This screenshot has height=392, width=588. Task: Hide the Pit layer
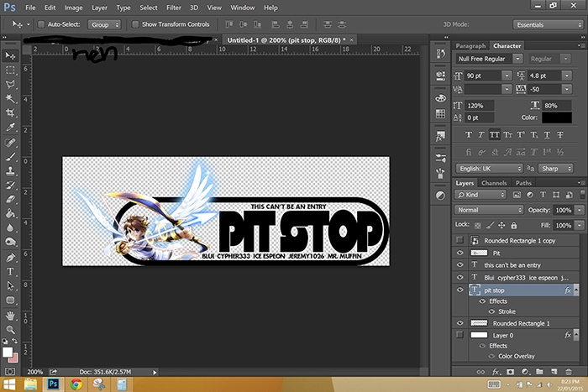click(x=459, y=253)
